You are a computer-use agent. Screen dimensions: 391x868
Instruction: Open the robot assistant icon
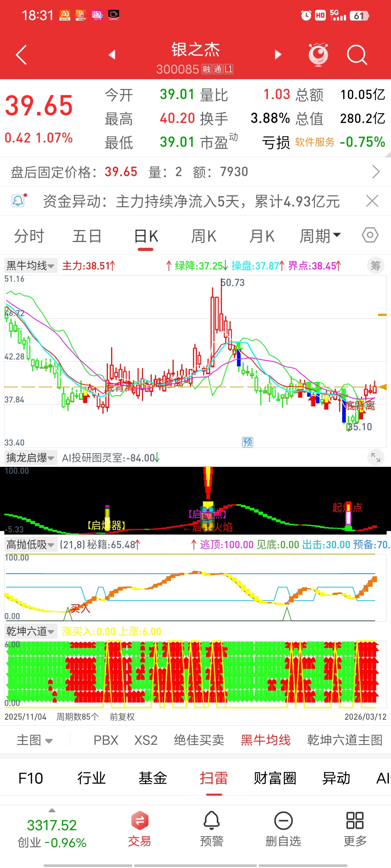click(x=318, y=55)
